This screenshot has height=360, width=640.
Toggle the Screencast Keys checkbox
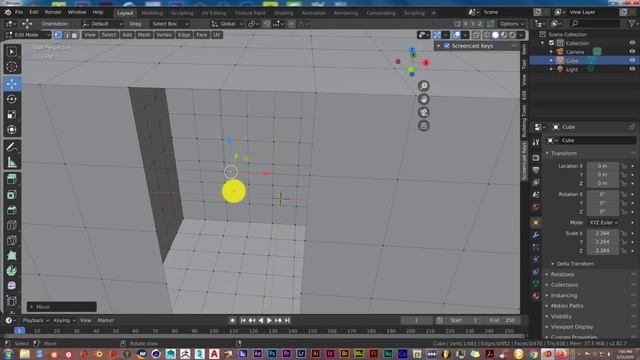[x=447, y=46]
